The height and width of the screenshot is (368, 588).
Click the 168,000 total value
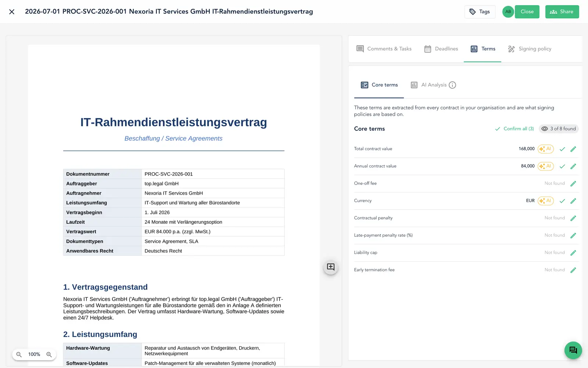[x=527, y=149]
